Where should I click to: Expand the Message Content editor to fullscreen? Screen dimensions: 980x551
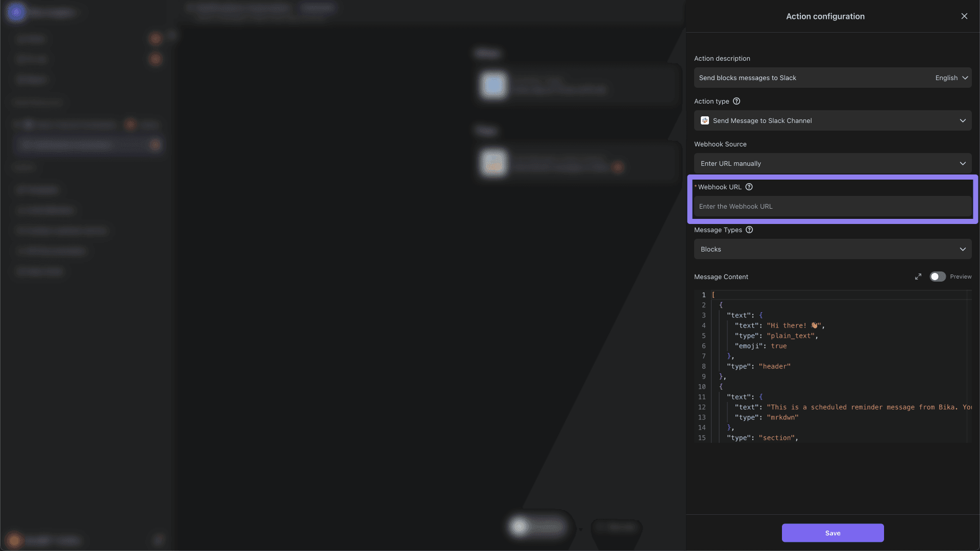[918, 277]
